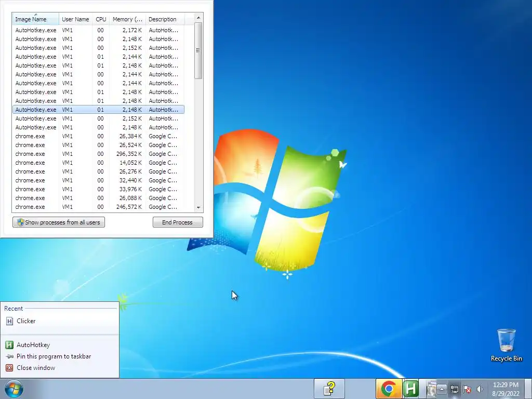Open the network status tray icon
Screen dimensions: 532x399
click(454, 389)
